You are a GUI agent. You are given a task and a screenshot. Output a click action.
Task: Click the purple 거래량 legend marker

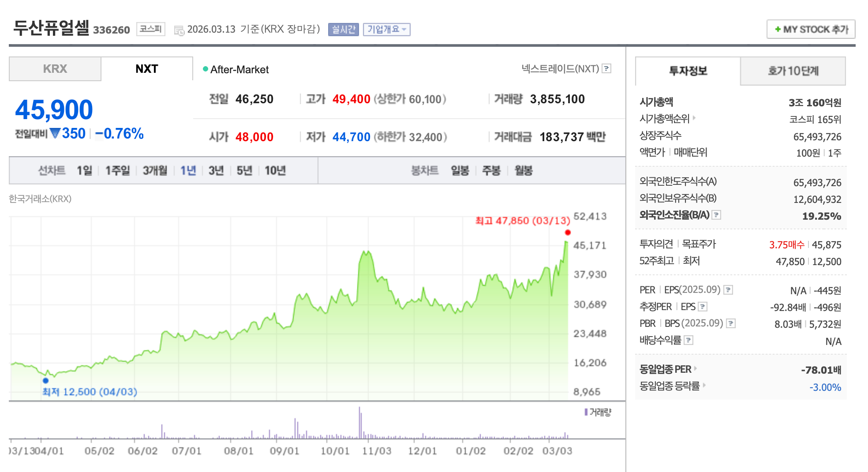pos(586,412)
